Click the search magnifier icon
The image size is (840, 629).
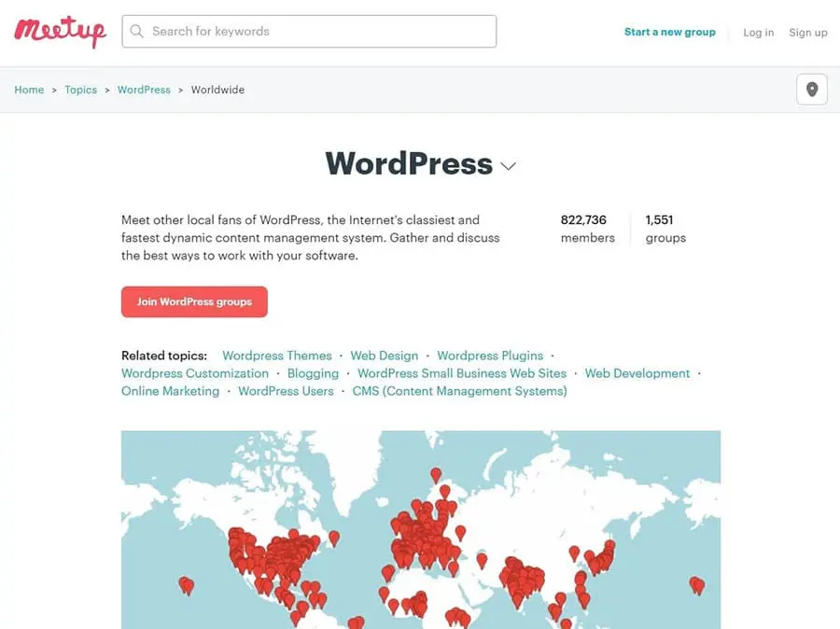(137, 32)
